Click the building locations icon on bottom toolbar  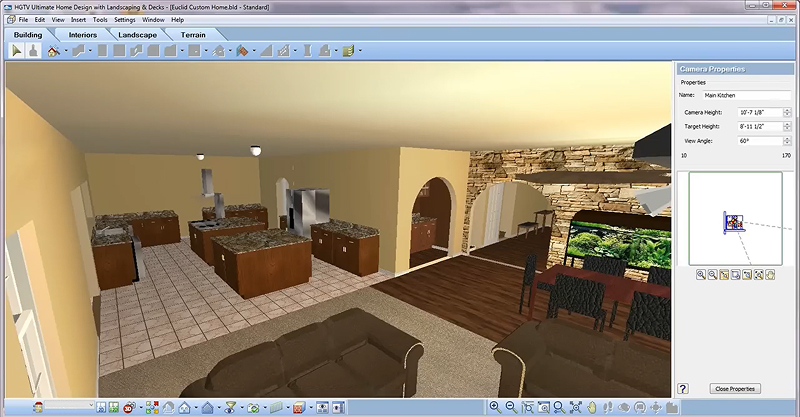[x=38, y=407]
